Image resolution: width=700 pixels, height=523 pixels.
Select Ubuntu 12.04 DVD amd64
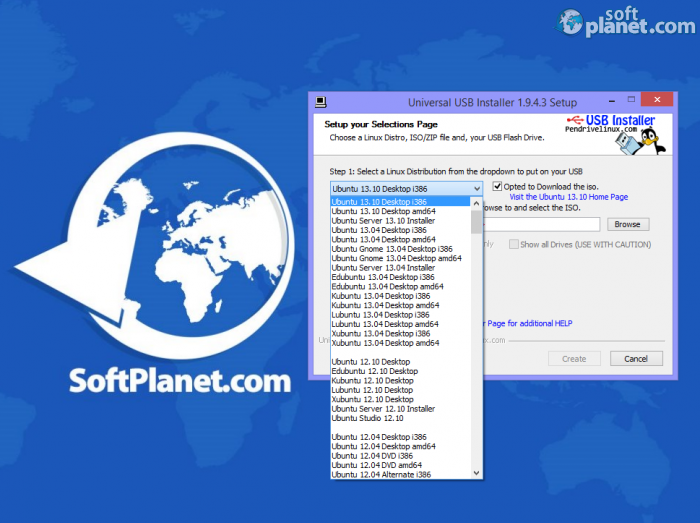click(x=400, y=465)
